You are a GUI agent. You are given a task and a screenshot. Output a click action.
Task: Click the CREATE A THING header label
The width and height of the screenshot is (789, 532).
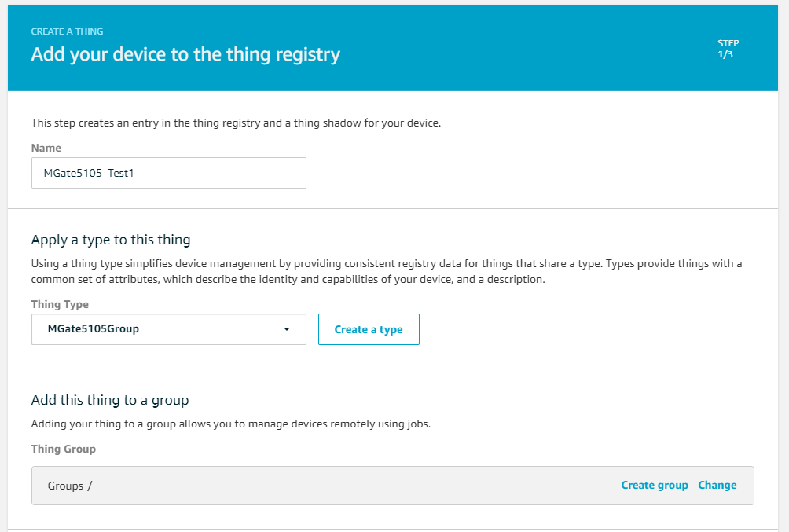(67, 31)
